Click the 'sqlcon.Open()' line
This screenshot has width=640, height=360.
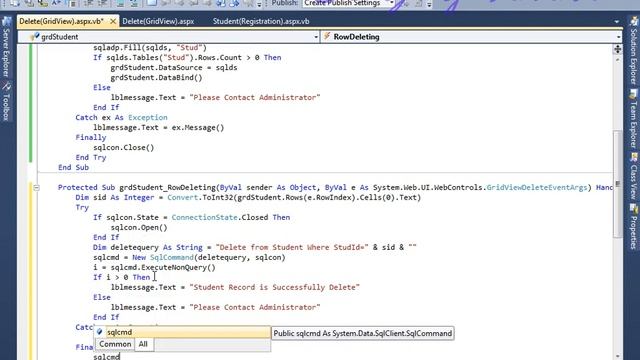139,228
